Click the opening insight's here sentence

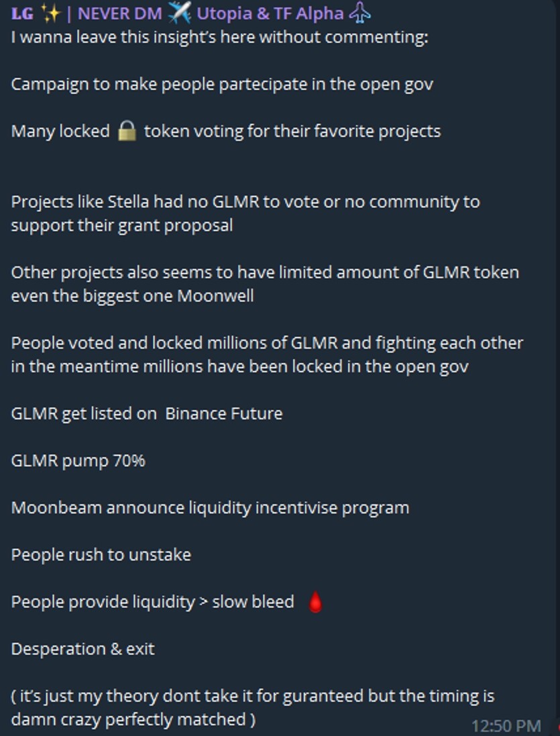click(x=219, y=37)
